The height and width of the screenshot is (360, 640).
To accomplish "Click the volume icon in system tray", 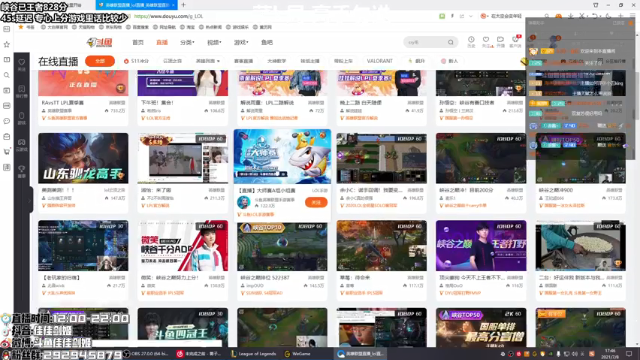I will click(x=575, y=354).
